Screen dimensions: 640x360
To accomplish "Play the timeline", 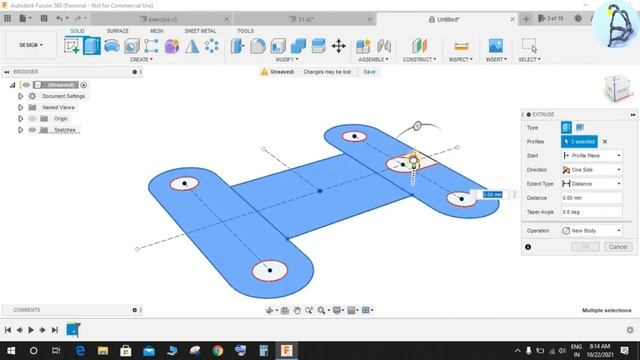I will click(x=31, y=330).
